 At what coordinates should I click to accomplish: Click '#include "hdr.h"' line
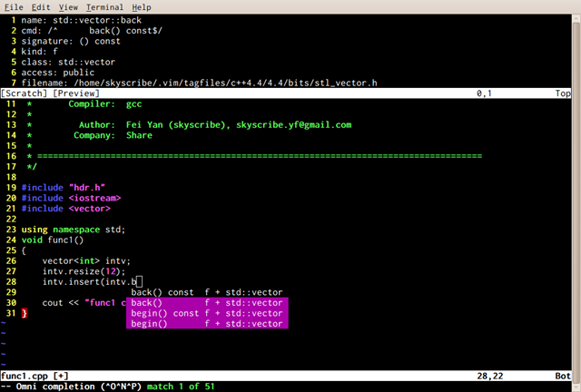[63, 188]
